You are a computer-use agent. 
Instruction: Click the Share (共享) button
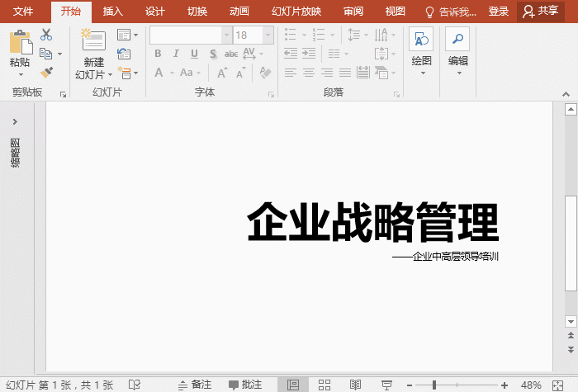(x=541, y=12)
